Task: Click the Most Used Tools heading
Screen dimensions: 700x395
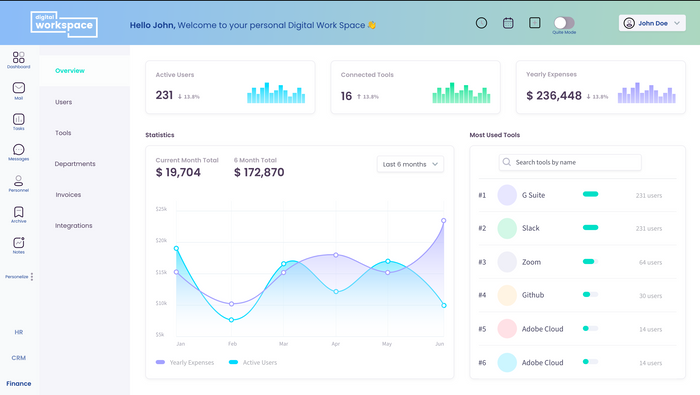Action: click(x=495, y=135)
